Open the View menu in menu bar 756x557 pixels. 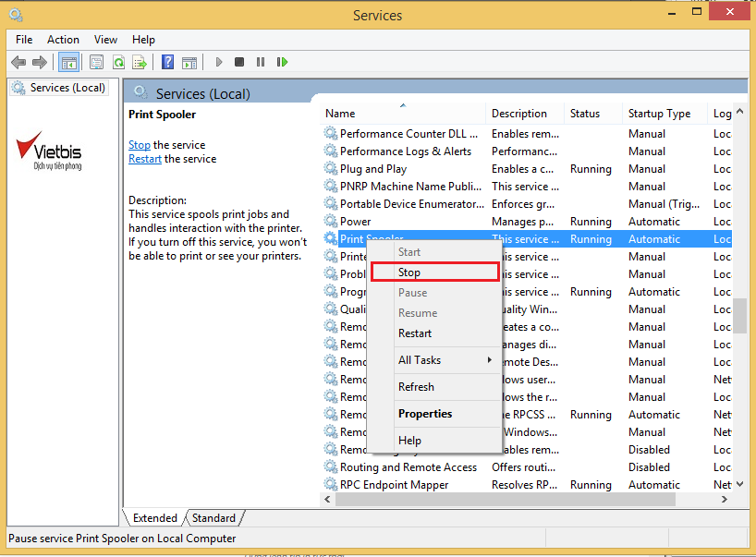105,40
